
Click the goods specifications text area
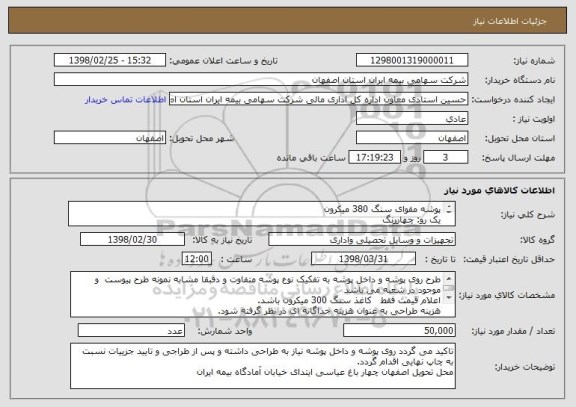click(x=263, y=295)
